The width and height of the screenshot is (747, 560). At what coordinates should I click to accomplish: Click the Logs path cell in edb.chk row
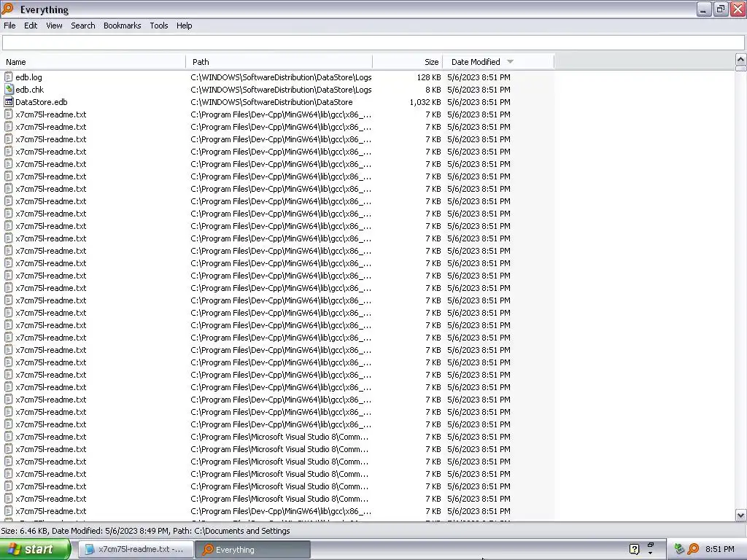(281, 89)
